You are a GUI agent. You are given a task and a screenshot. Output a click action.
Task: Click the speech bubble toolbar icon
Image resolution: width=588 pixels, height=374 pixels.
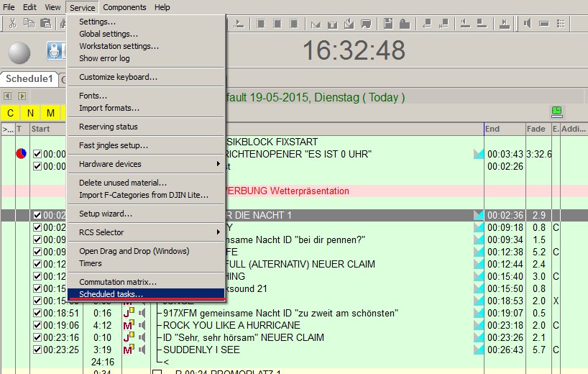tap(366, 24)
